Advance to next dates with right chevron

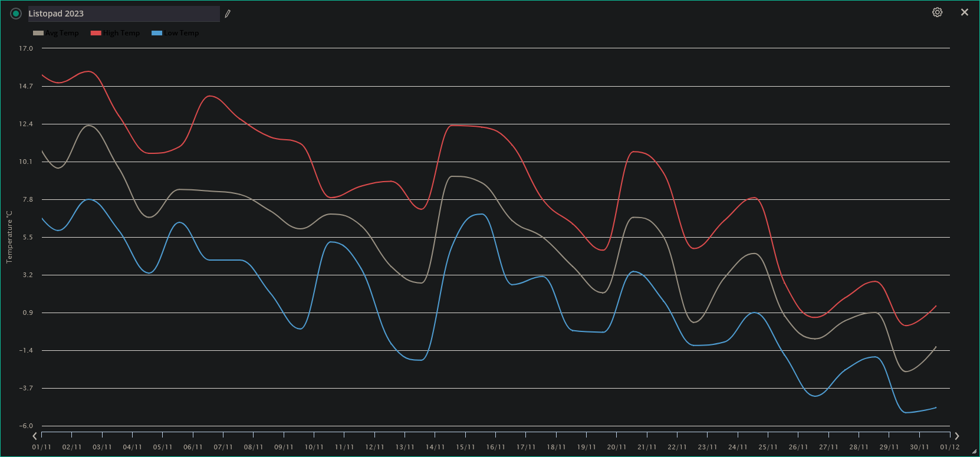point(956,436)
